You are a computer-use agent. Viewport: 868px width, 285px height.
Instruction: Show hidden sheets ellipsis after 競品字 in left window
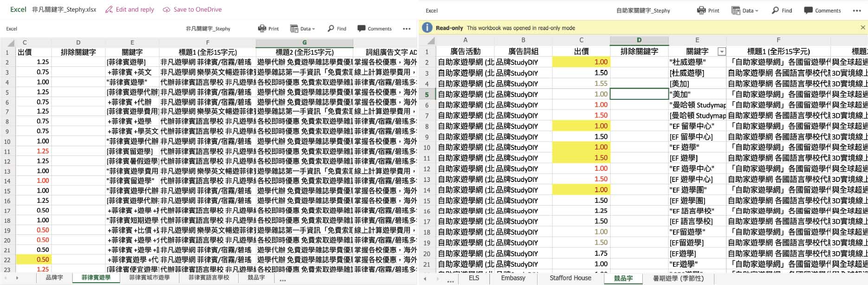[283, 280]
